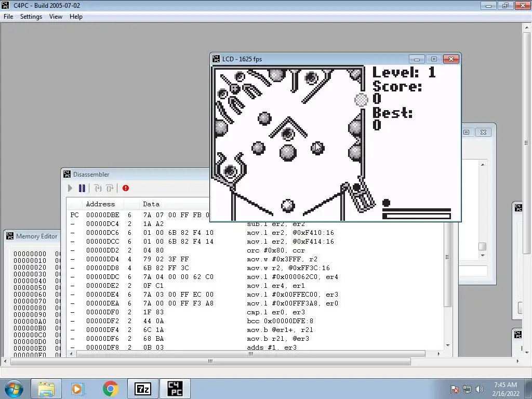Image resolution: width=532 pixels, height=399 pixels.
Task: Open Windows Media Player from the taskbar
Action: [77, 389]
